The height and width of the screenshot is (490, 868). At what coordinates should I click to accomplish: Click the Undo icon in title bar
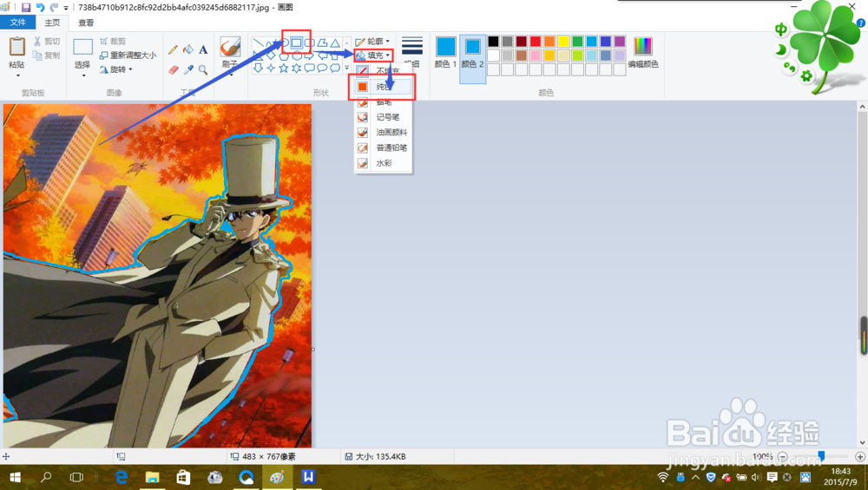click(40, 8)
